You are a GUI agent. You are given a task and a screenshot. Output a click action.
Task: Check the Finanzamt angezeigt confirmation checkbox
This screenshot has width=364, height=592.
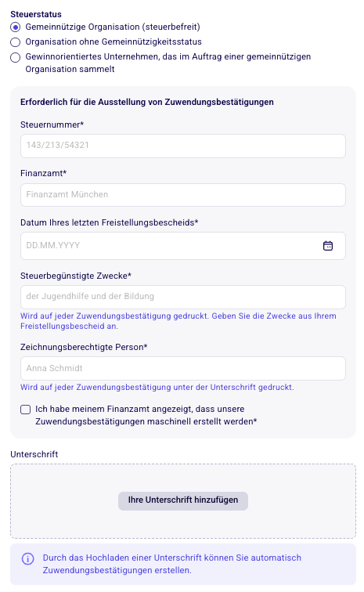(x=25, y=410)
